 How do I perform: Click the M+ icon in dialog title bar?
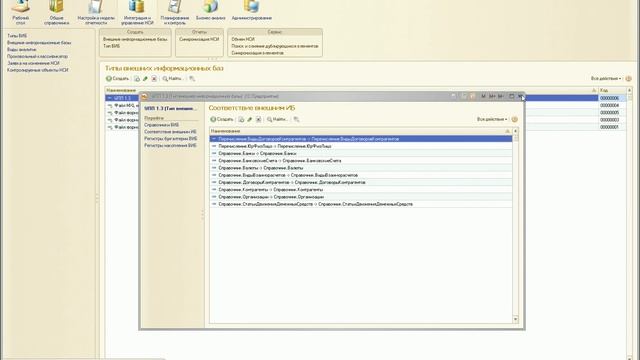(492, 96)
